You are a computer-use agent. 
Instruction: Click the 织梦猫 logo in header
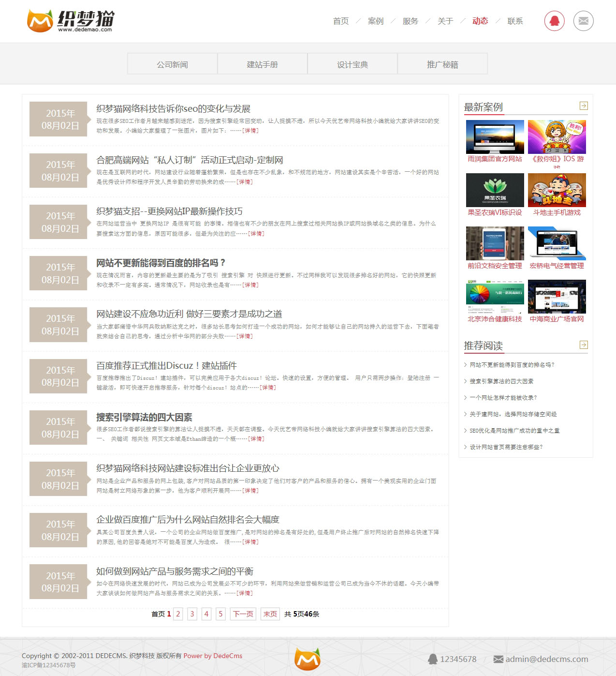(x=71, y=21)
